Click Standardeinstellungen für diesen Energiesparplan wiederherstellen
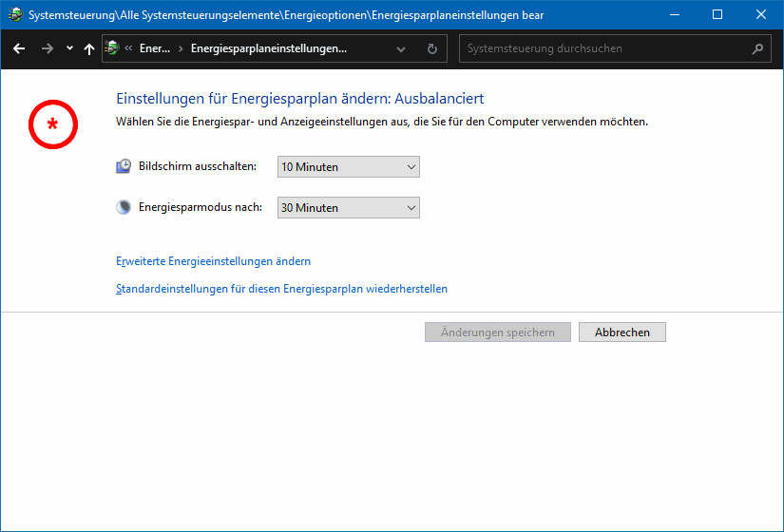 281,289
